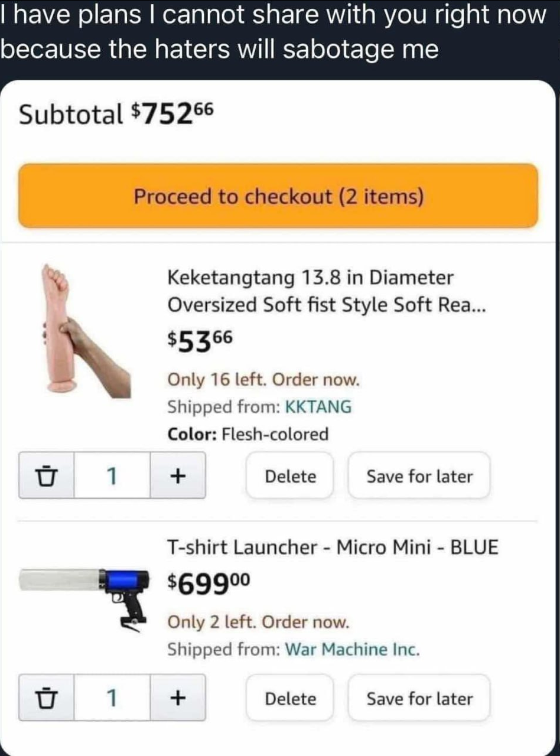Click the Proceed to checkout button
The image size is (560, 756).
[278, 196]
